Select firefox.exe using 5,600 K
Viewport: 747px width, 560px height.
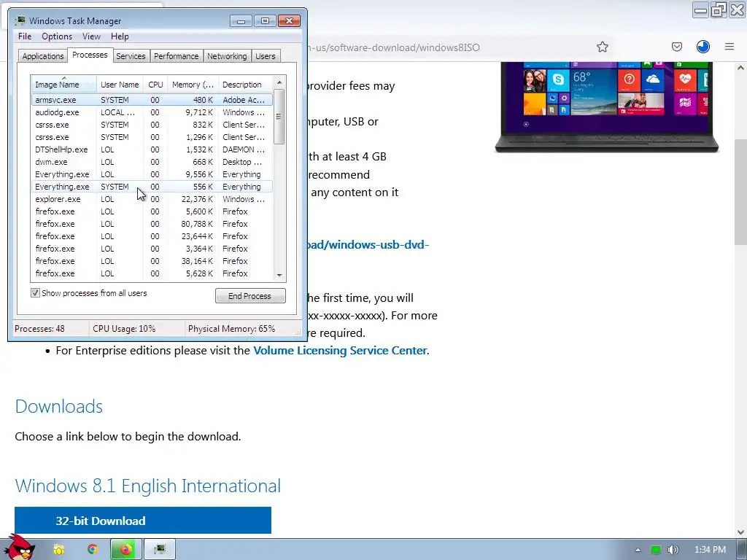152,211
